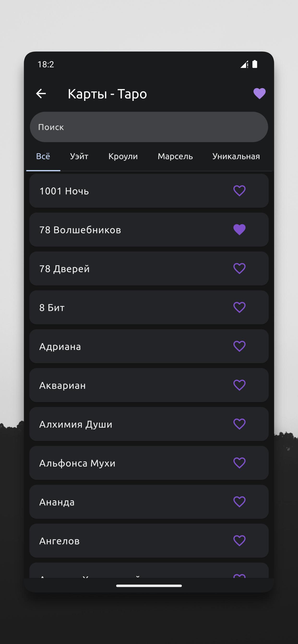Favorite the Альфонса Мухи deck
Screen dimensions: 298x644
(x=239, y=463)
